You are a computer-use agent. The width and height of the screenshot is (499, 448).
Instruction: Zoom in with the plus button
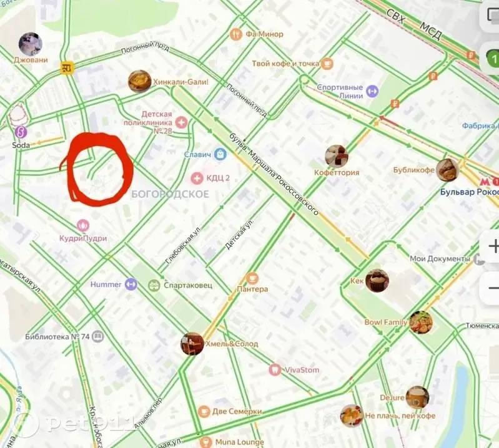click(492, 246)
